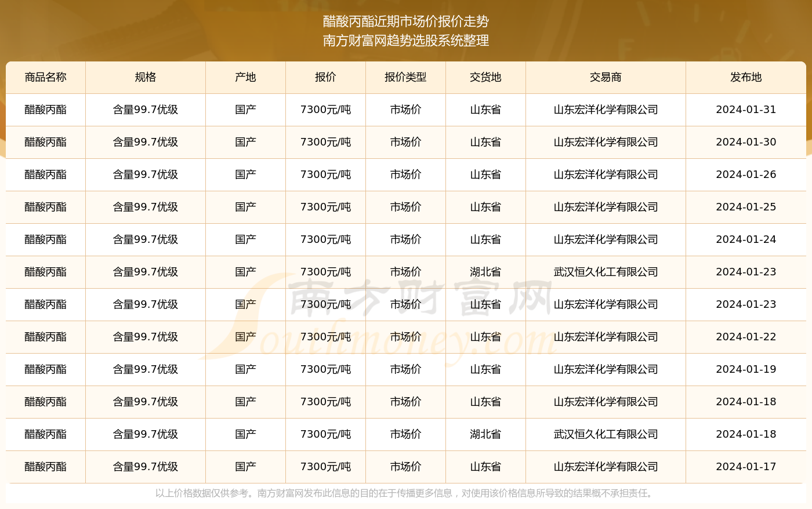
Task: Select the date cell 2024-01-30
Action: pyautogui.click(x=746, y=142)
